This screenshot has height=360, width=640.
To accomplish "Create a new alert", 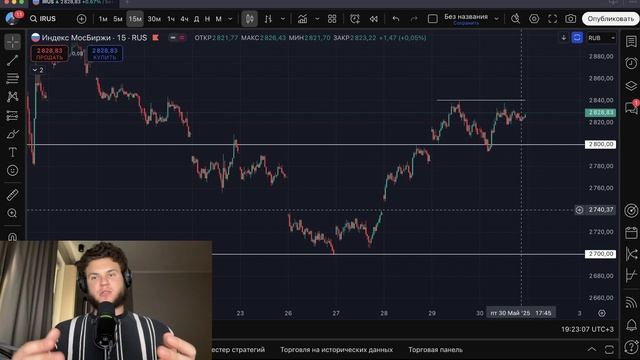I will click(x=355, y=19).
